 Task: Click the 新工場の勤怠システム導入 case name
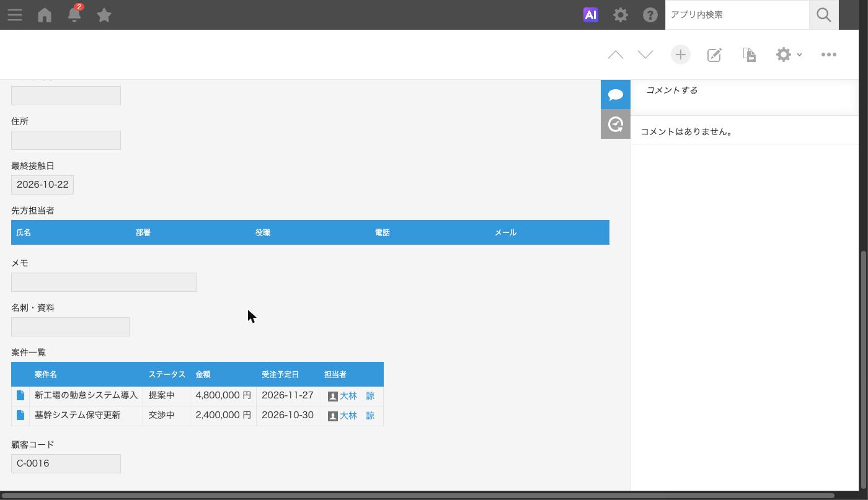(x=86, y=395)
